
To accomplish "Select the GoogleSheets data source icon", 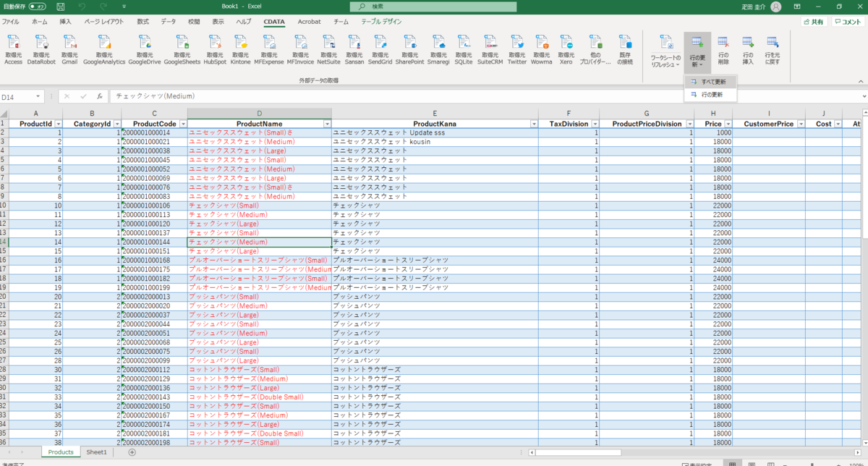I will (182, 48).
